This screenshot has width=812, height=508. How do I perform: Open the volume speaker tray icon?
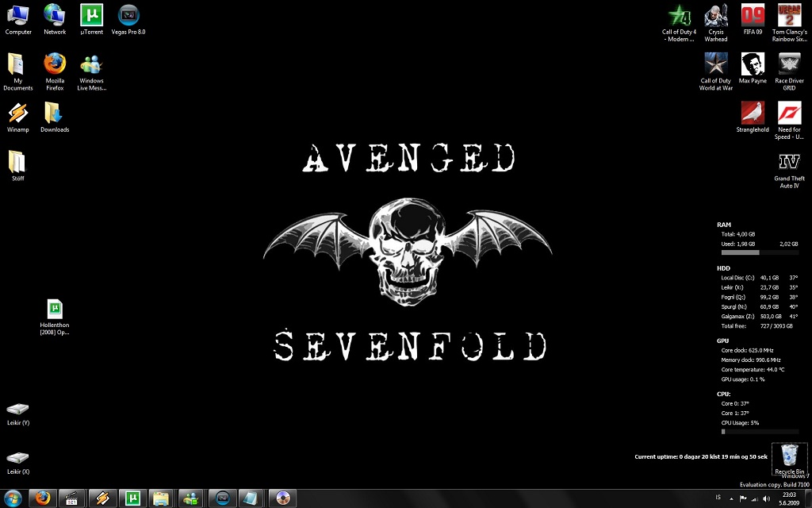[x=767, y=498]
